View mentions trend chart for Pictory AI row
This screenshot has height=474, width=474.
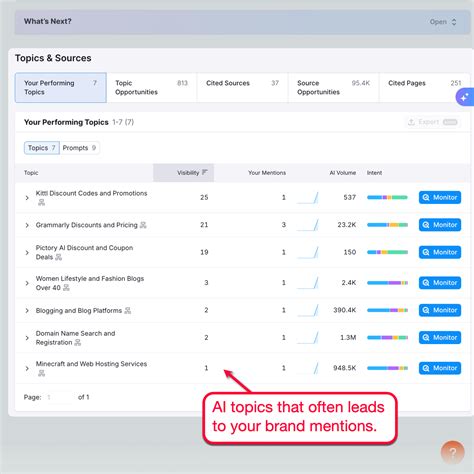click(x=307, y=252)
